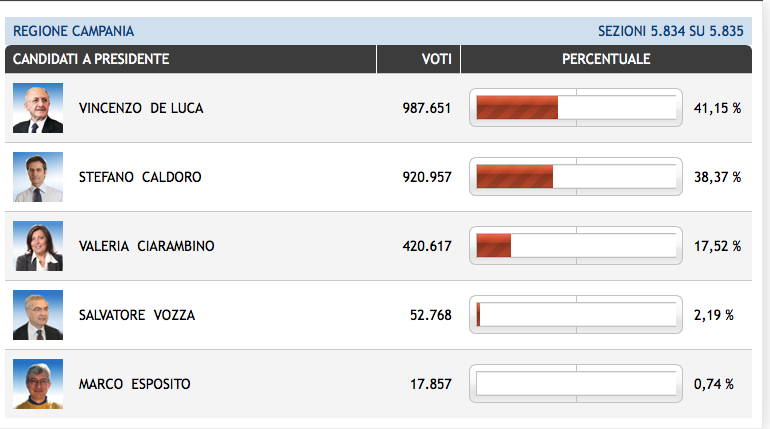Click the Salvatore Vozza name

(136, 315)
